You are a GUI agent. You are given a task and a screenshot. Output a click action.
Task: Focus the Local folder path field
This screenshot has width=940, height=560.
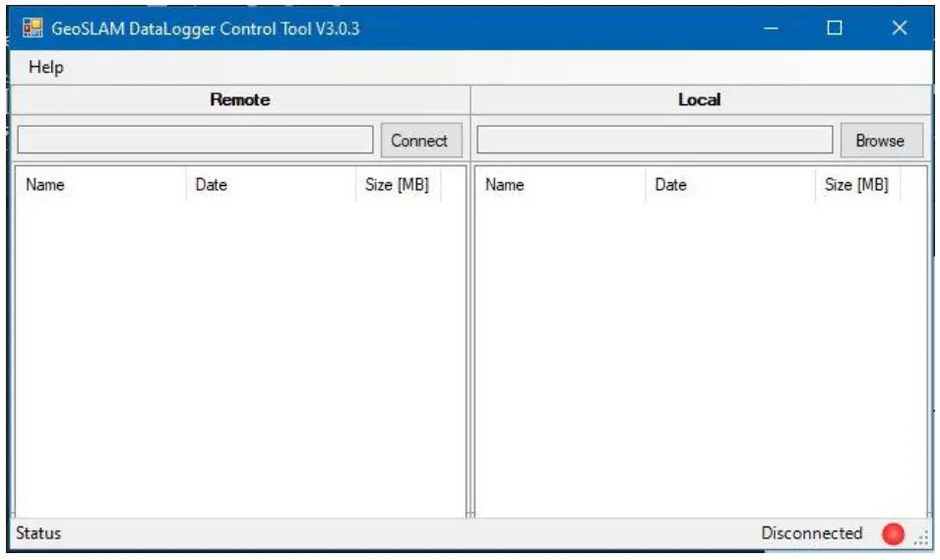pyautogui.click(x=655, y=140)
